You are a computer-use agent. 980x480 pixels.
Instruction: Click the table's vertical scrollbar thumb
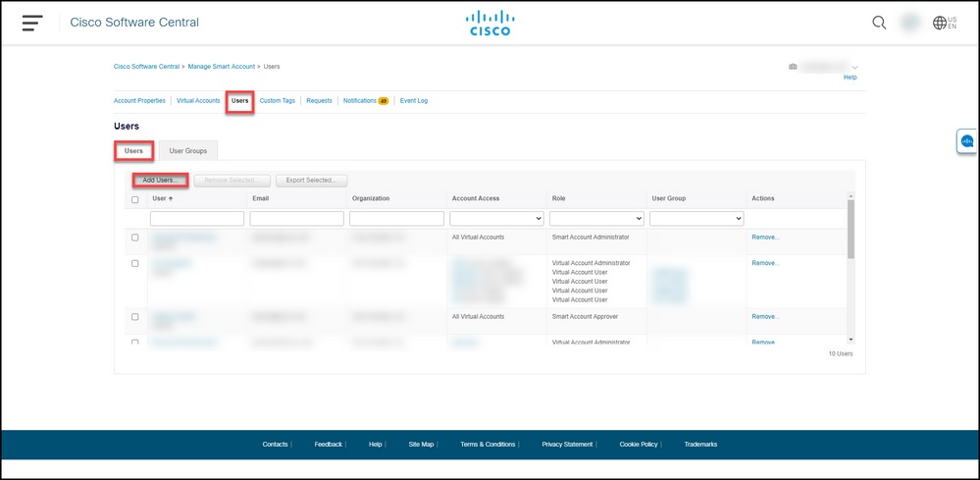point(851,229)
